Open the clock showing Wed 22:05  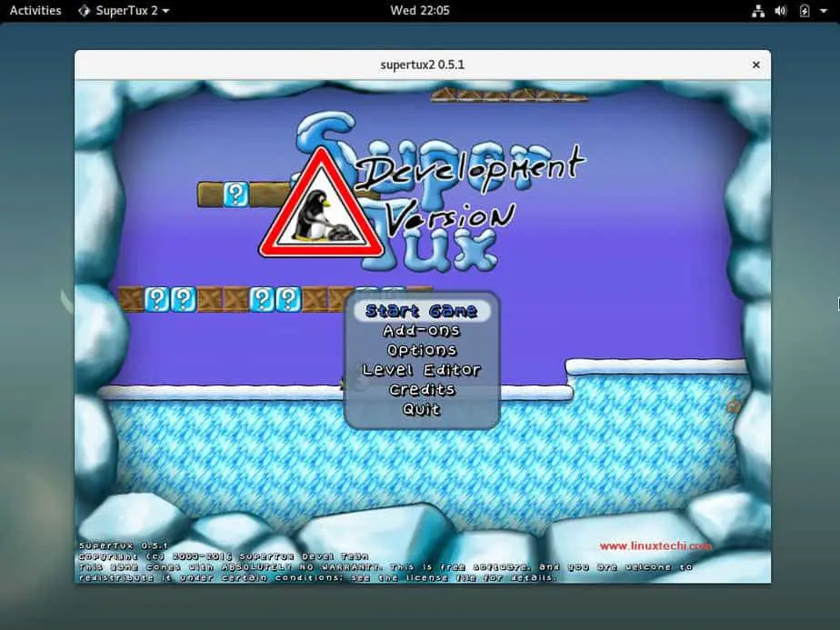(420, 10)
